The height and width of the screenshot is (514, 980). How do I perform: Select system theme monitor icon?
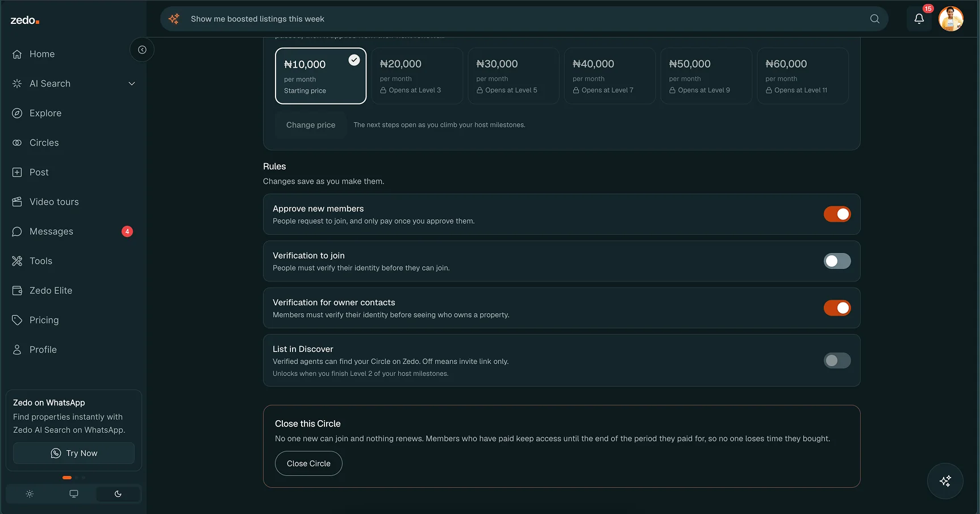[x=74, y=494]
